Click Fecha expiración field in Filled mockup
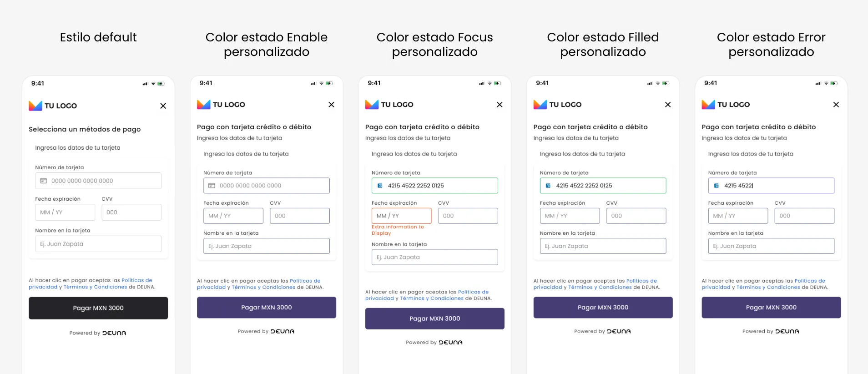This screenshot has height=374, width=868. [x=570, y=216]
